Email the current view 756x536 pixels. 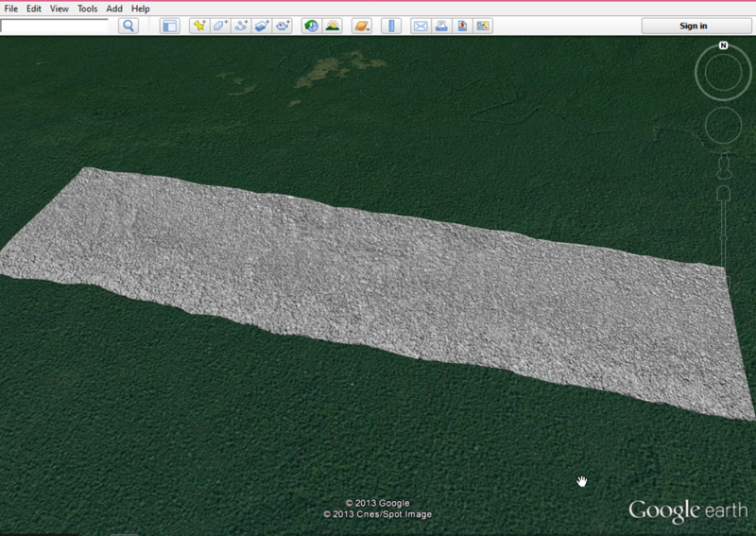[x=421, y=26]
